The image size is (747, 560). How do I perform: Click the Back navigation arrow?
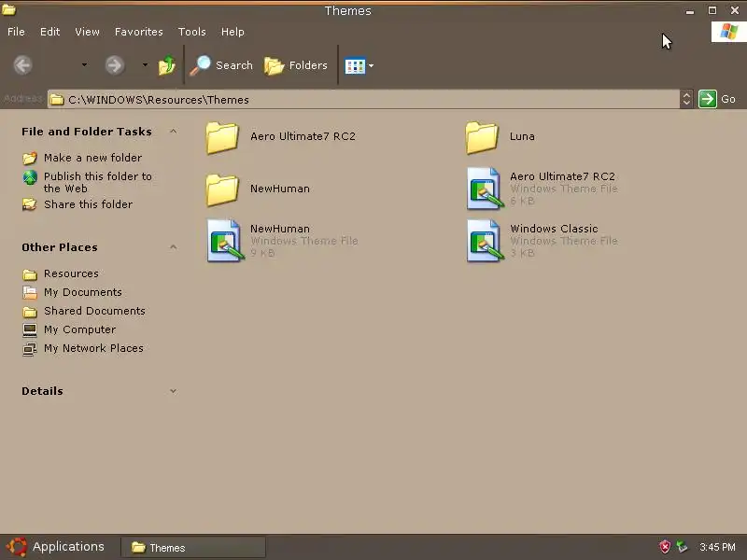pos(22,64)
